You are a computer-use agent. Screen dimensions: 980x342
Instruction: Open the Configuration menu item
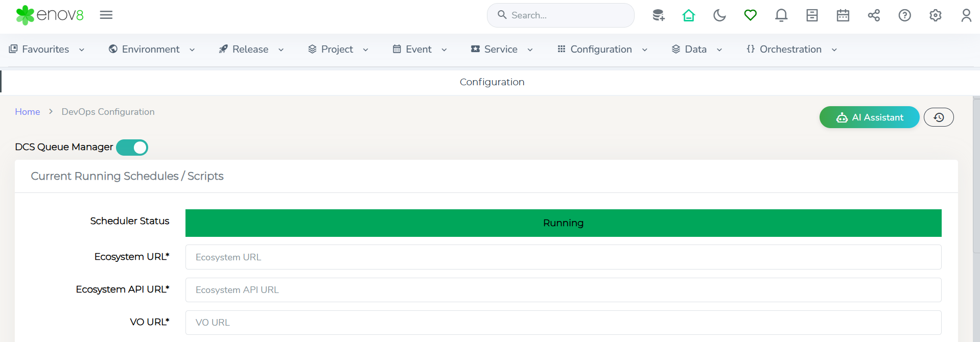click(602, 50)
